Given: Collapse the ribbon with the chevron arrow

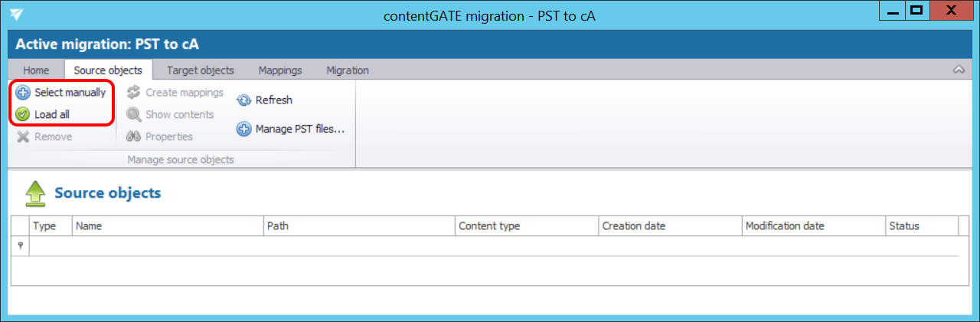Looking at the screenshot, I should point(958,70).
